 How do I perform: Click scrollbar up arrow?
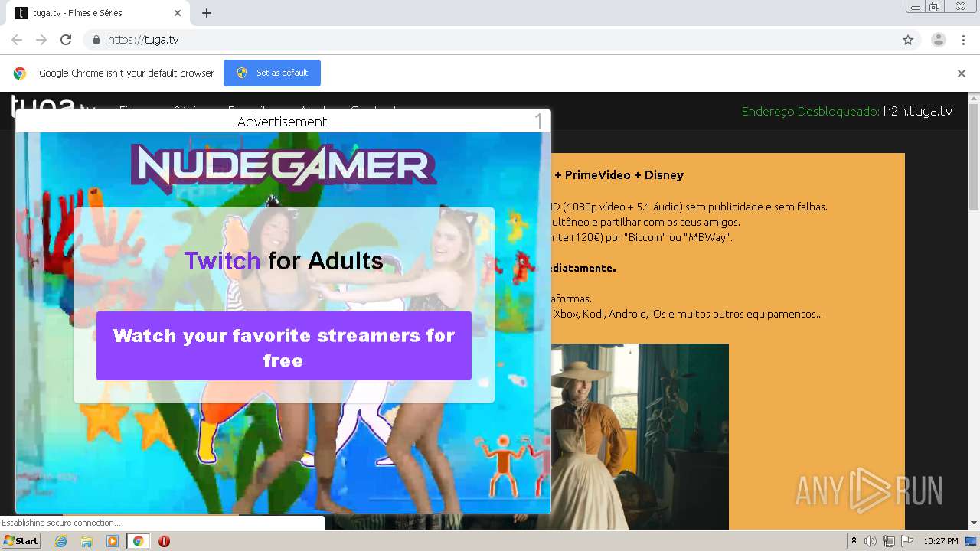(974, 99)
